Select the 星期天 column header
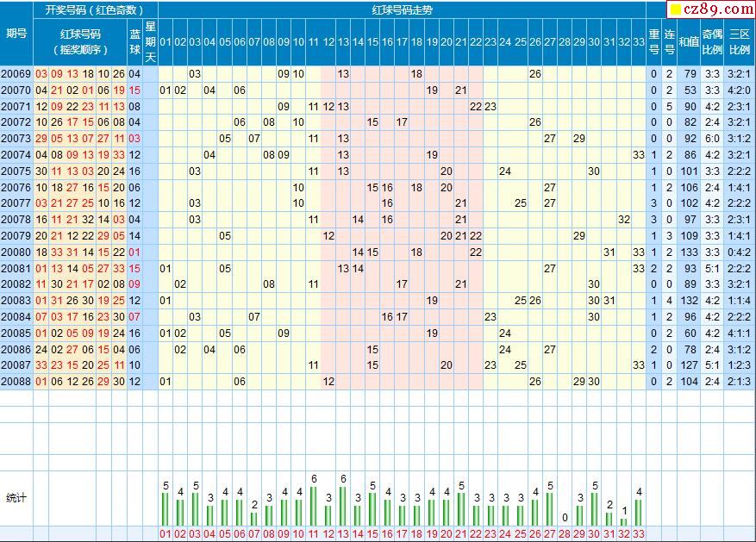Viewport: 756px width, 542px height. [x=151, y=42]
